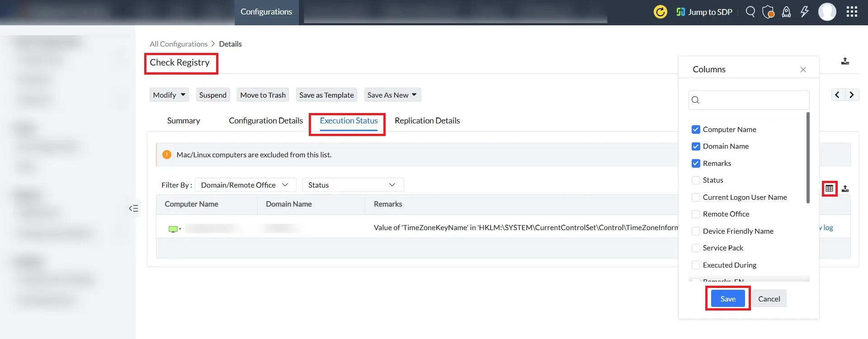This screenshot has height=339, width=868.
Task: Enable Remote Office column
Action: 696,214
